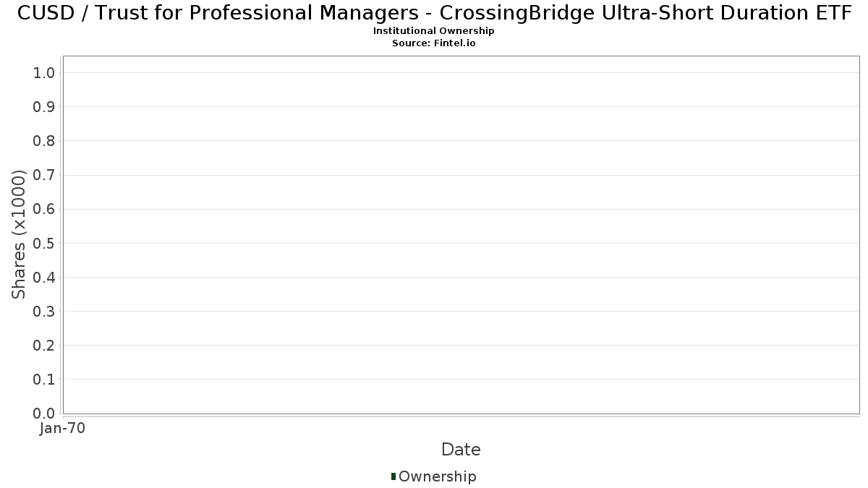Click the Institutional Ownership subtitle
The width and height of the screenshot is (868, 488).
pos(434,31)
